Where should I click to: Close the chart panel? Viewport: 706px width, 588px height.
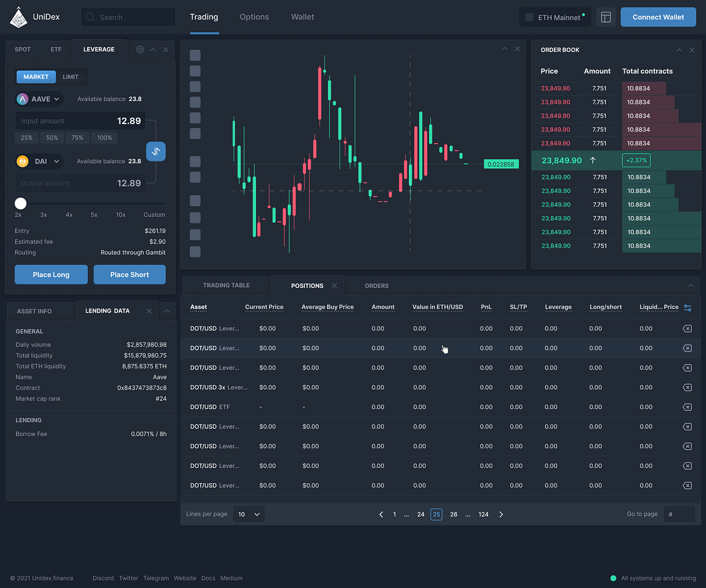(x=517, y=49)
